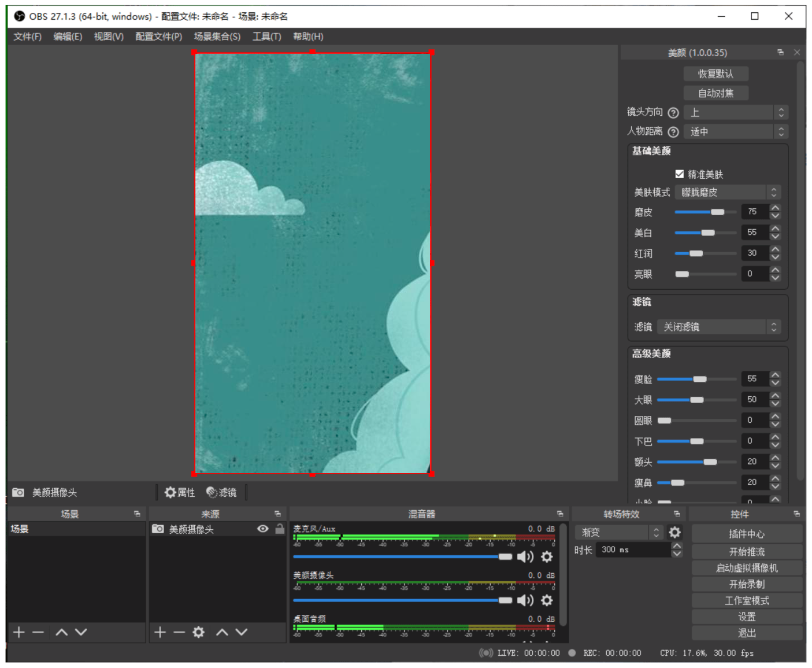Add a new scene with plus icon
This screenshot has width=812, height=668.
tap(19, 632)
